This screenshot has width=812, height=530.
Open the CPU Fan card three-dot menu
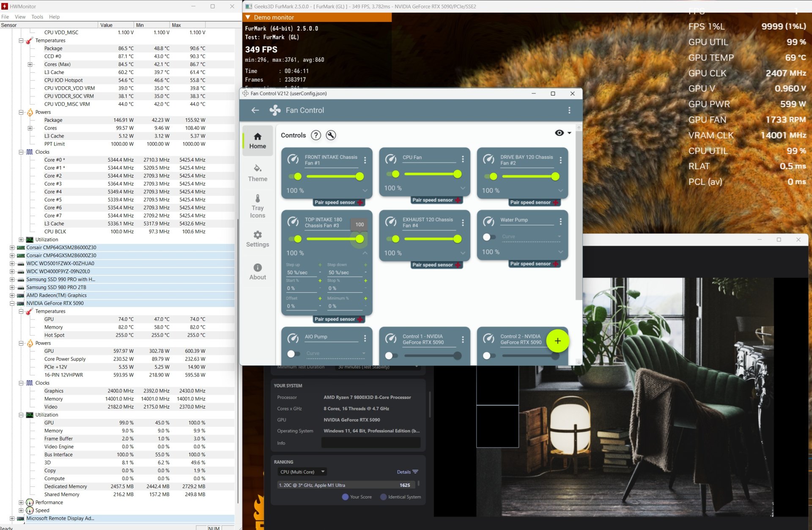[x=463, y=159]
